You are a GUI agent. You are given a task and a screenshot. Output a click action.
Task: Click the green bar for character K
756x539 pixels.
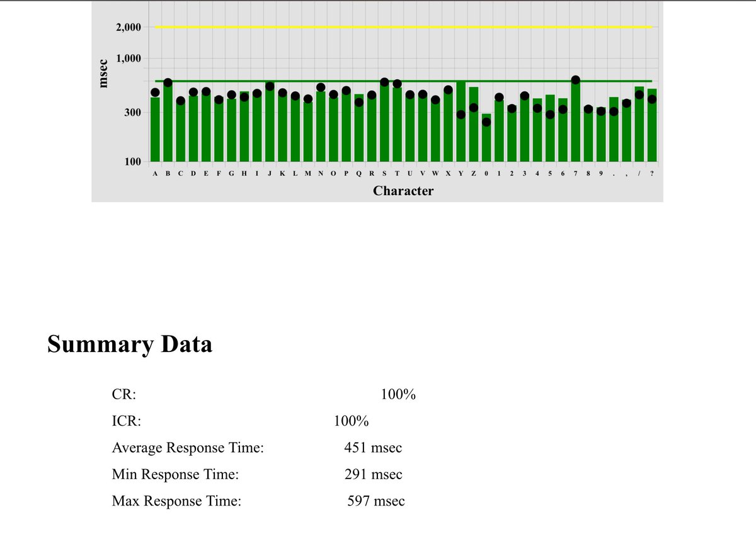[x=282, y=128]
